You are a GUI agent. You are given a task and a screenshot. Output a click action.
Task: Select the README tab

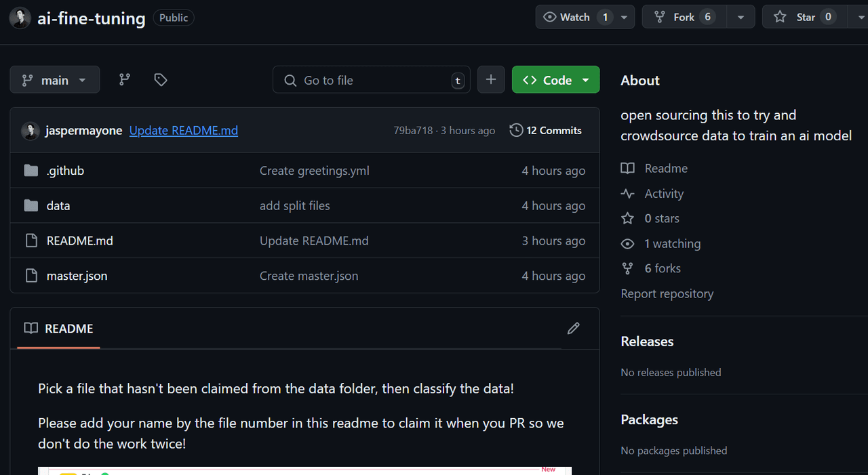click(x=59, y=329)
